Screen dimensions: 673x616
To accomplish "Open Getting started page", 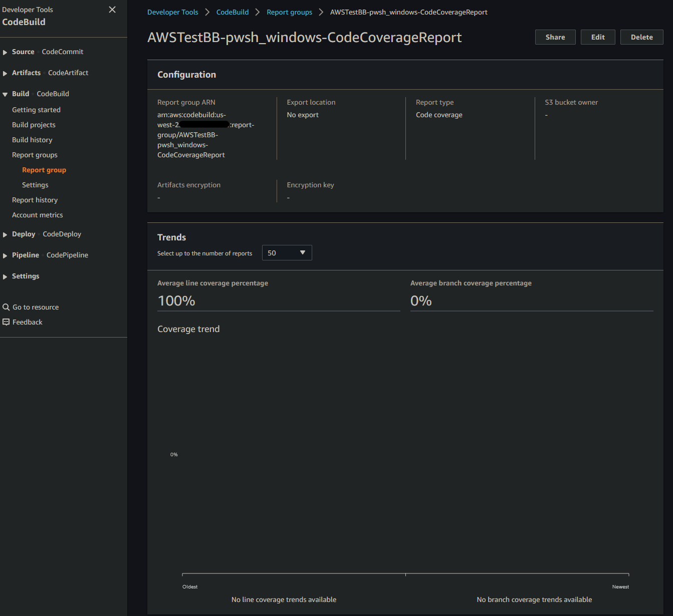I will click(x=36, y=110).
